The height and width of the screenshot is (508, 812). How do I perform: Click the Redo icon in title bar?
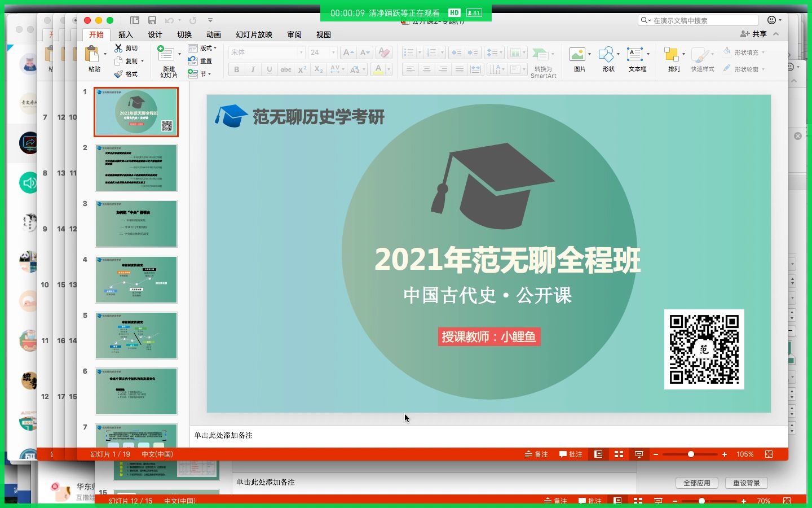[193, 20]
